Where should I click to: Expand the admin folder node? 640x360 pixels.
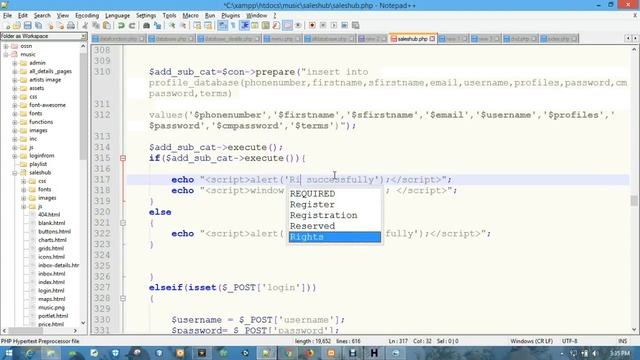coord(15,63)
